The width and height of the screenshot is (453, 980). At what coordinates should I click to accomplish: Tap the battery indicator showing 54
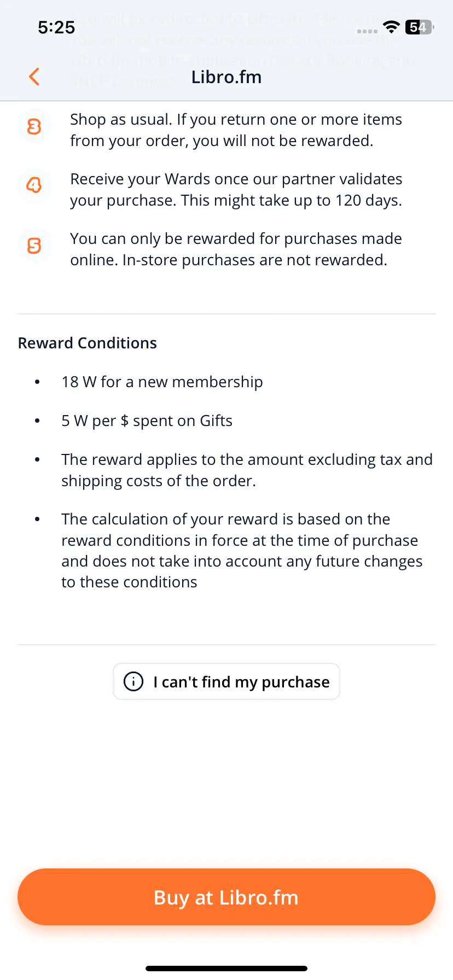click(x=420, y=27)
